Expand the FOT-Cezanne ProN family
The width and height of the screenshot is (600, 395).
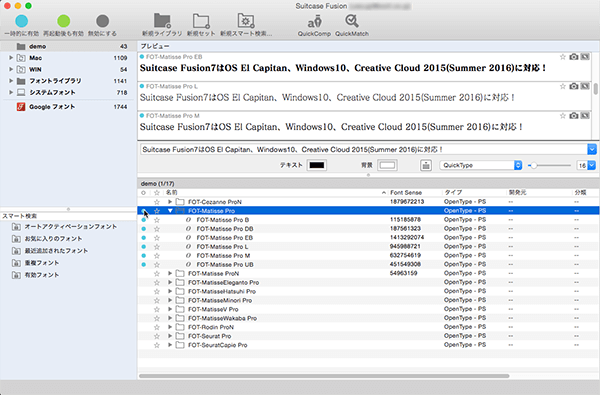[170, 202]
